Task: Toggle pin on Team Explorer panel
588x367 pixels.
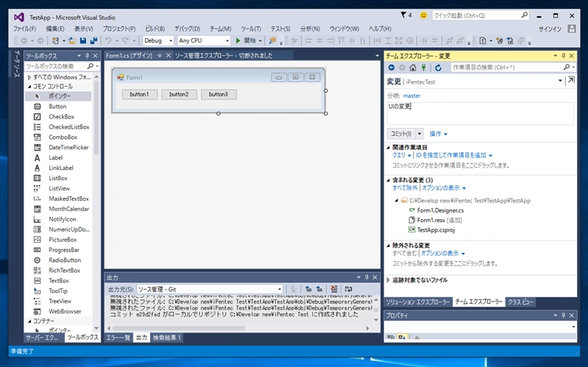Action: coord(563,56)
